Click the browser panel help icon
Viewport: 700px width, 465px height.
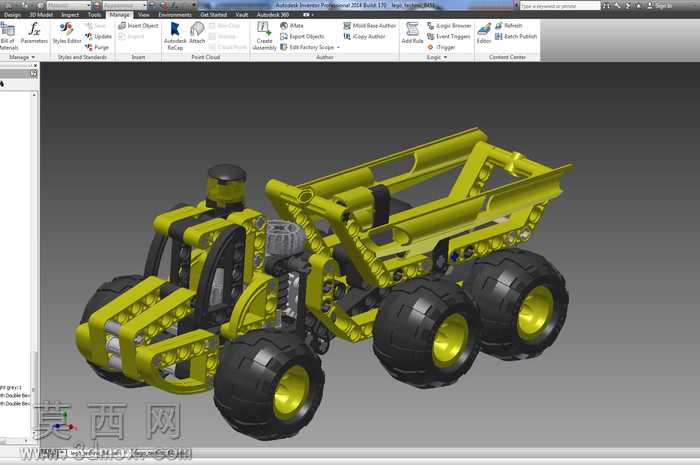(33, 74)
